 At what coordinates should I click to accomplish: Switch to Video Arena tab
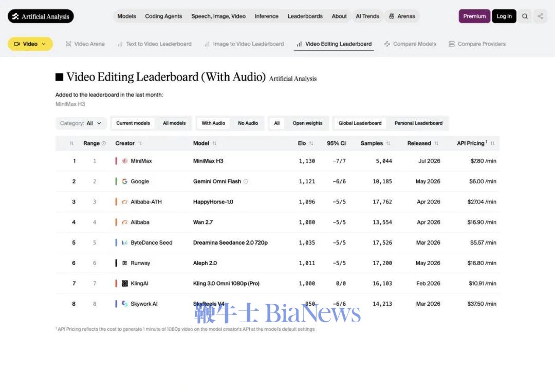click(85, 44)
